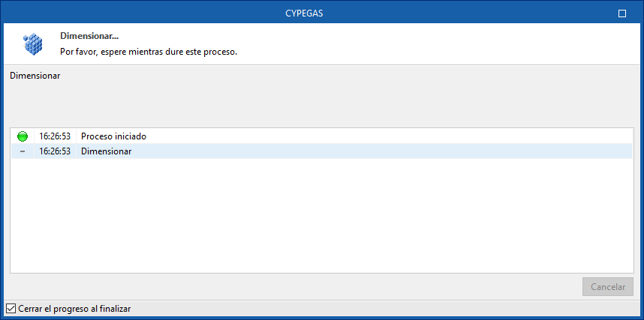This screenshot has width=644, height=320.
Task: Click the Dimensionar label above the log
Action: point(35,76)
